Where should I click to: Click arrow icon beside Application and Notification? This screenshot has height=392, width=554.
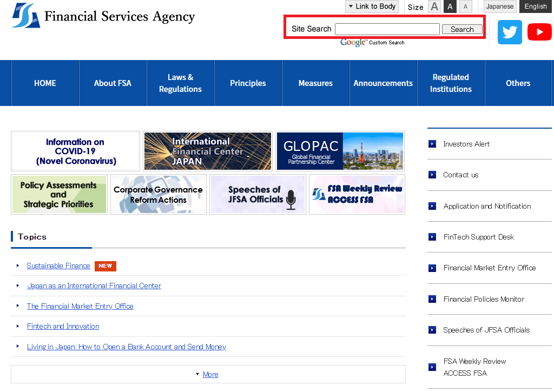pos(432,206)
